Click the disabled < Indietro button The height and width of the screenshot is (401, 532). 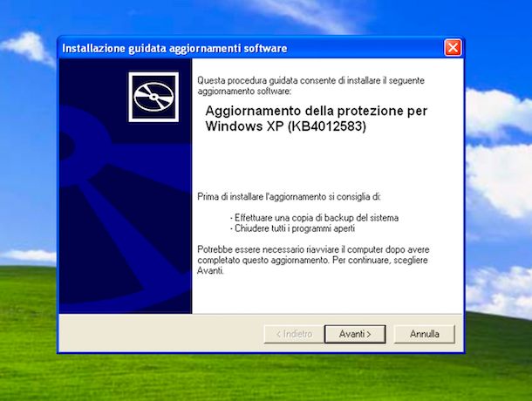pyautogui.click(x=294, y=334)
